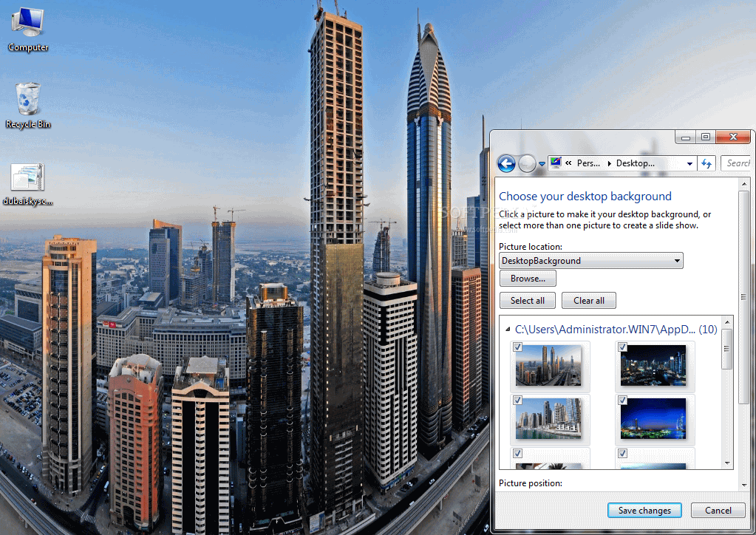Click the Cancel button
The width and height of the screenshot is (756, 535).
click(718, 511)
